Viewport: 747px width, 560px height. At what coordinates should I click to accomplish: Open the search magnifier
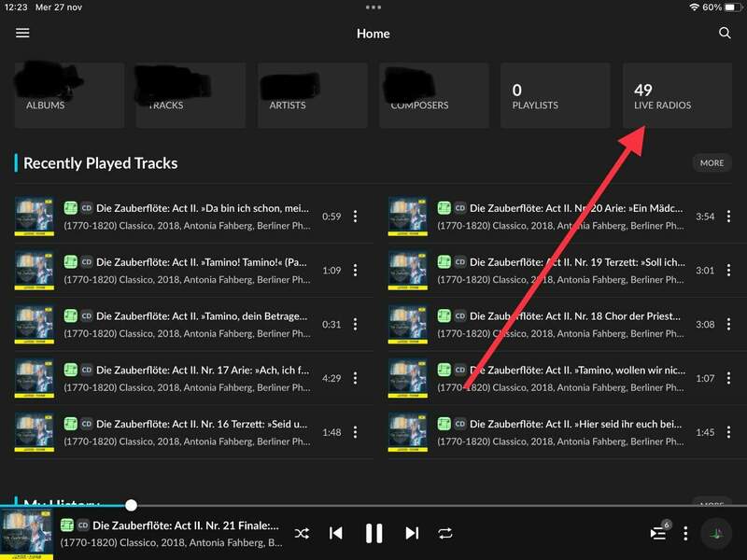[x=725, y=34]
